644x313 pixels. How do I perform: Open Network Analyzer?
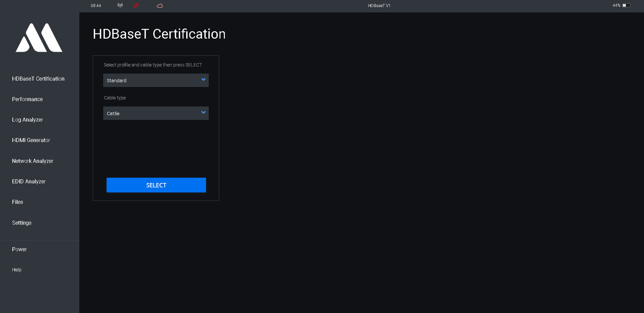pos(33,161)
